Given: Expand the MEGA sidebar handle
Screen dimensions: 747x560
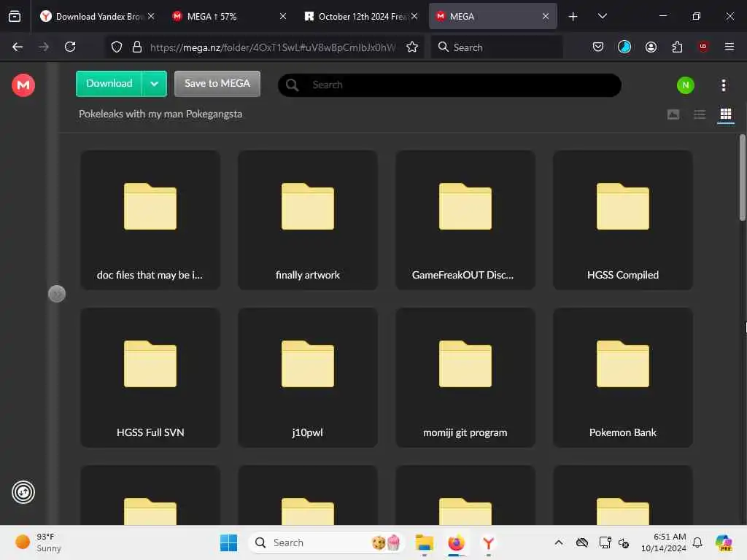Looking at the screenshot, I should click(x=57, y=294).
